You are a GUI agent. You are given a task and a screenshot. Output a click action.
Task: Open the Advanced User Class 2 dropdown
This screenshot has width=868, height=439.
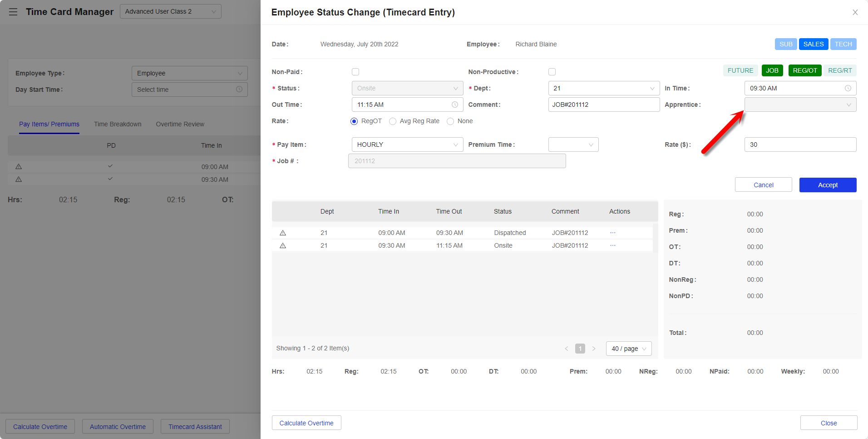171,11
